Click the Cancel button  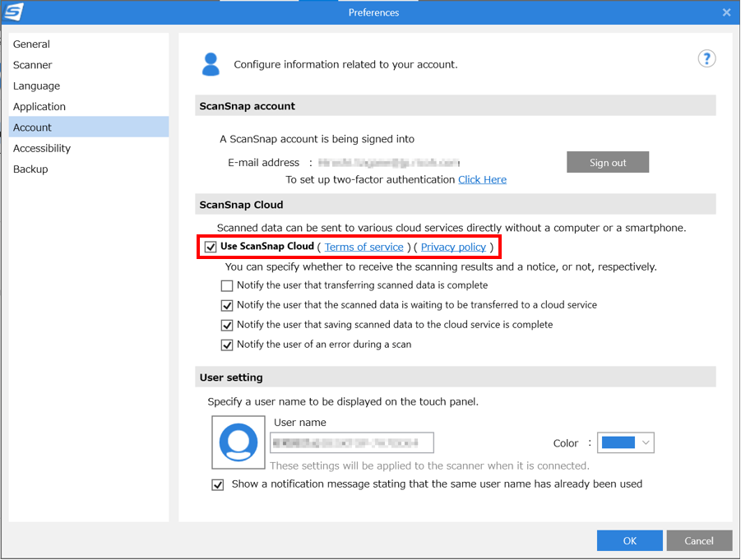click(699, 540)
